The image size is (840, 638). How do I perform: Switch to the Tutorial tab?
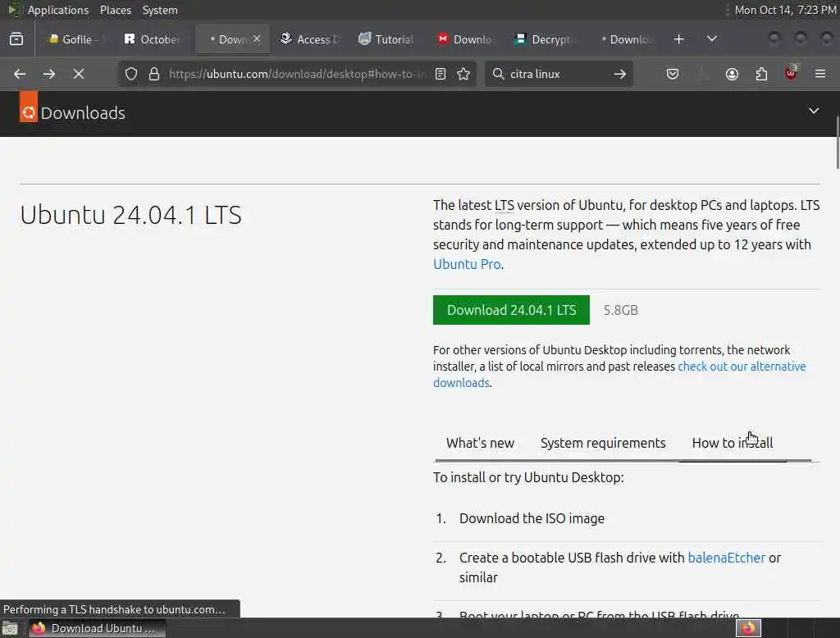point(388,39)
